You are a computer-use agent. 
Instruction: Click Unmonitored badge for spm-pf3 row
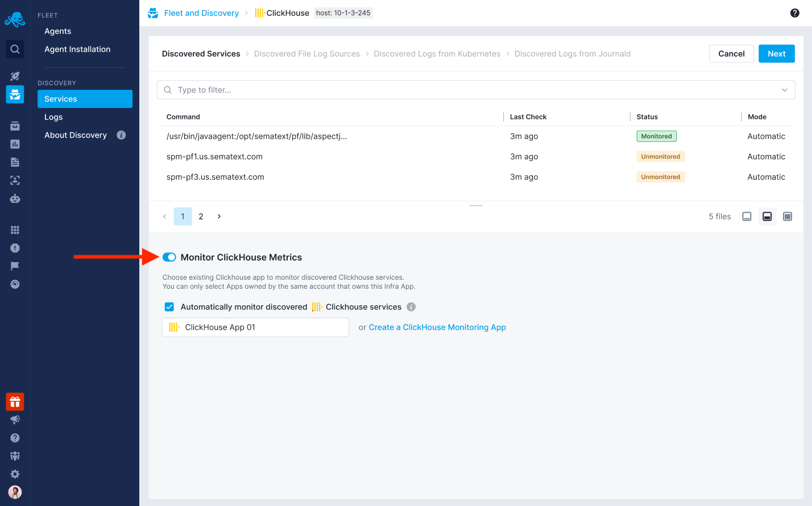[x=661, y=177]
